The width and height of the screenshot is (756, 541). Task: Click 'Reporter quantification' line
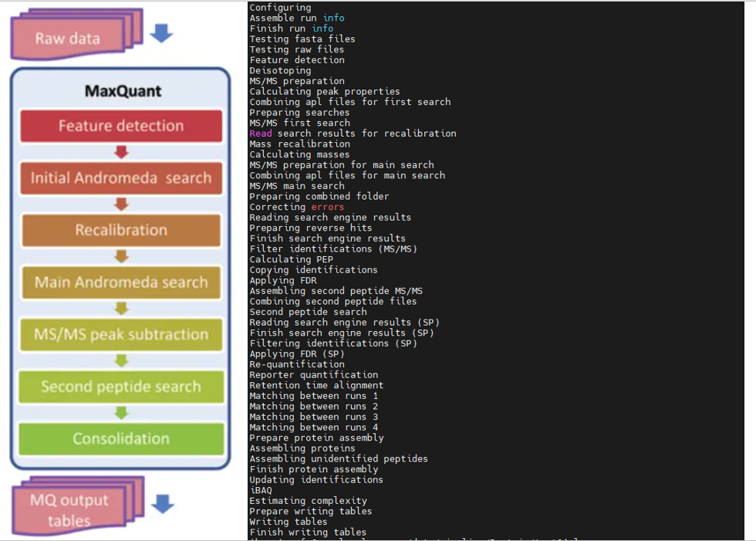314,374
